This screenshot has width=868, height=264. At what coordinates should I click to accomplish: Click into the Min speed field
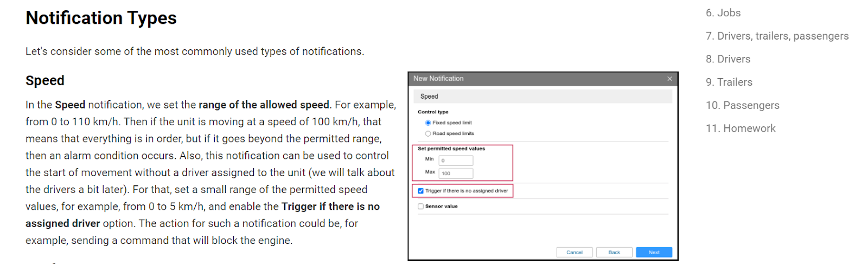tap(456, 160)
